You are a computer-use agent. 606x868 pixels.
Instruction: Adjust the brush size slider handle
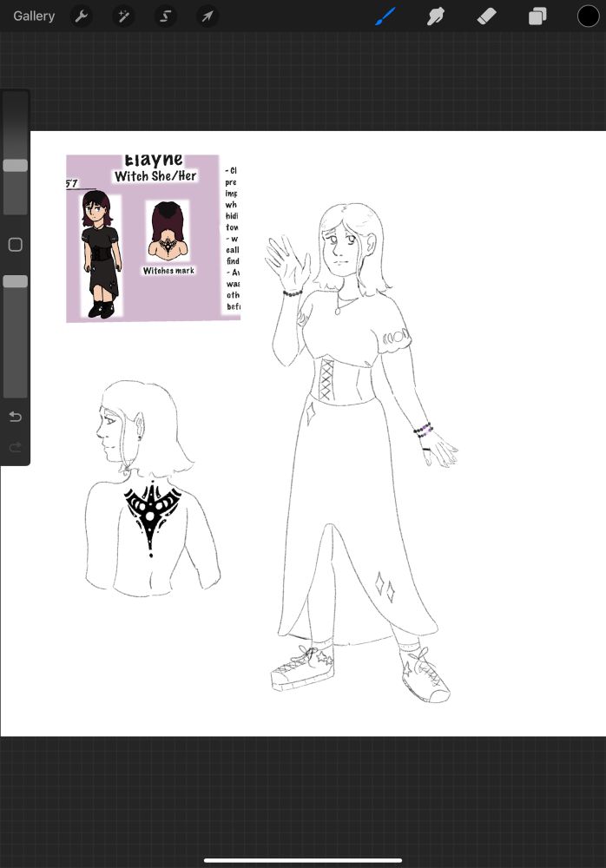pyautogui.click(x=16, y=165)
